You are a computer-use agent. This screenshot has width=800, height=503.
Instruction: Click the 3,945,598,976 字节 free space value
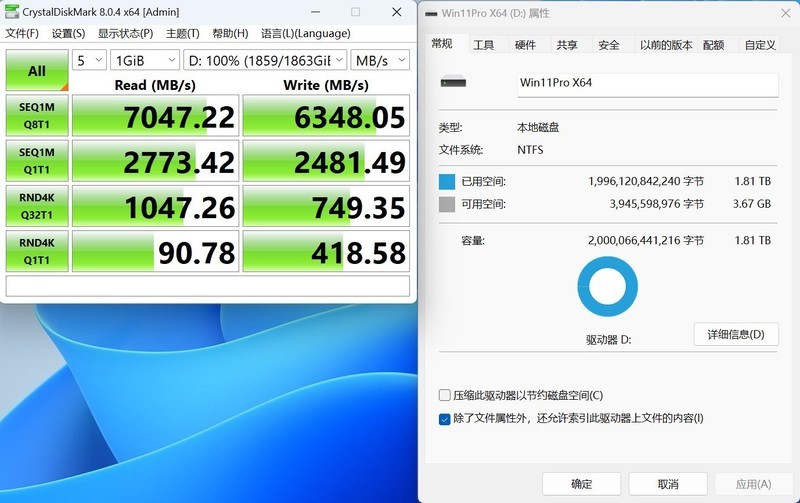click(657, 204)
